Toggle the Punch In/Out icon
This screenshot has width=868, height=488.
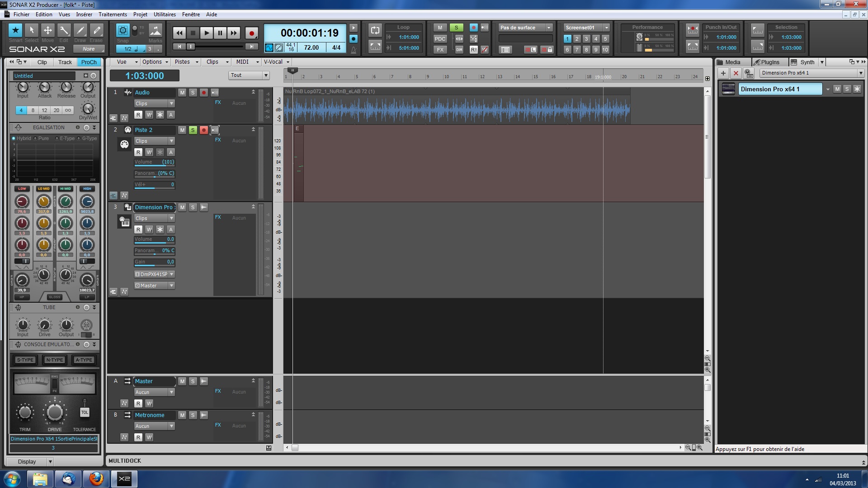693,30
